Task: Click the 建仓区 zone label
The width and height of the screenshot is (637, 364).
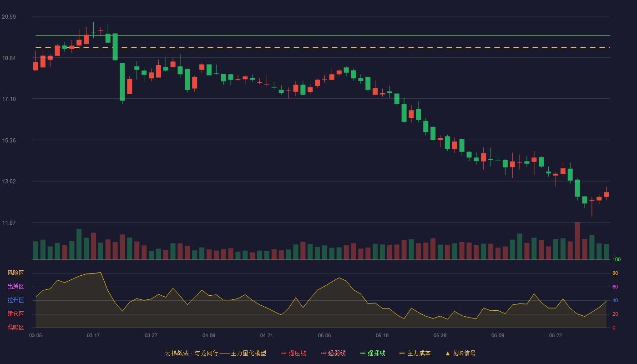Action: point(15,314)
